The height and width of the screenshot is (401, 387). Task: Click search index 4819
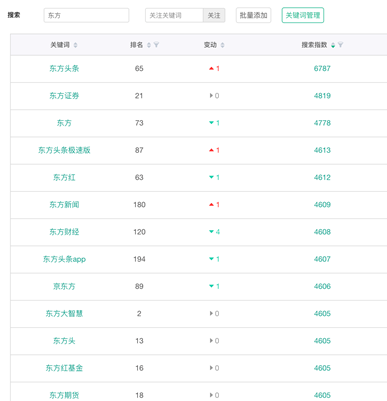click(322, 96)
